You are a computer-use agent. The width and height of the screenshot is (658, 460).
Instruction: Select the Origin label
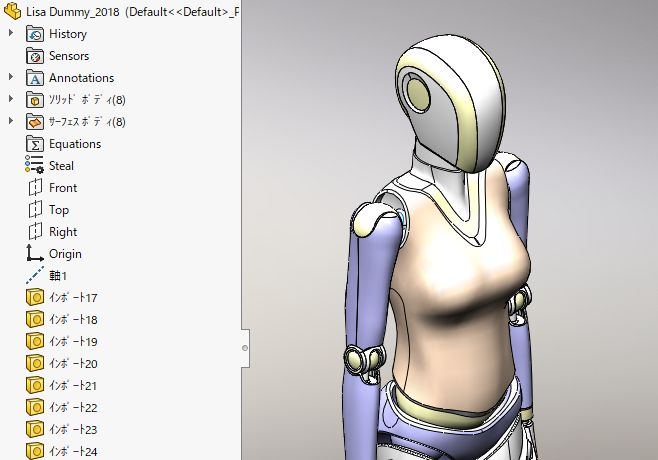point(65,254)
